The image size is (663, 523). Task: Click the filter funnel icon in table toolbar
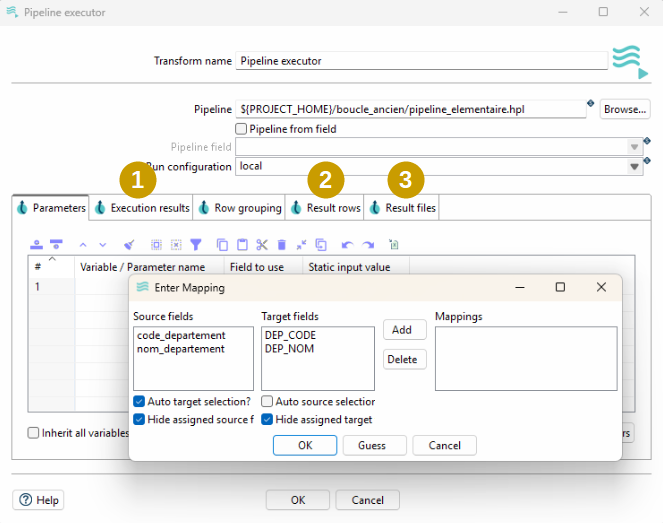point(196,244)
